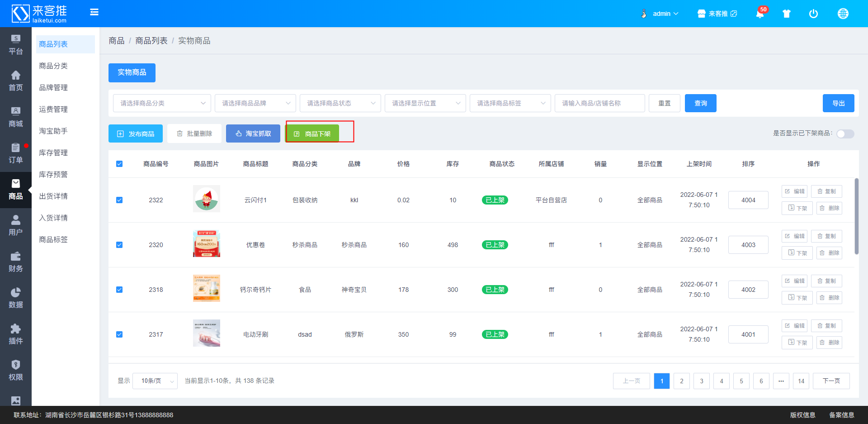Open 请选择商品标签 dropdown
This screenshot has height=424, width=868.
pyautogui.click(x=510, y=103)
